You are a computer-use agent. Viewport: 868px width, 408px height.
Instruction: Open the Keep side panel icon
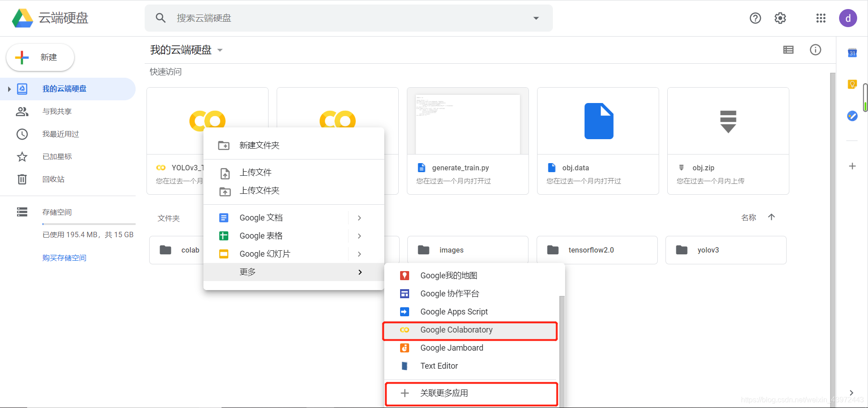852,84
